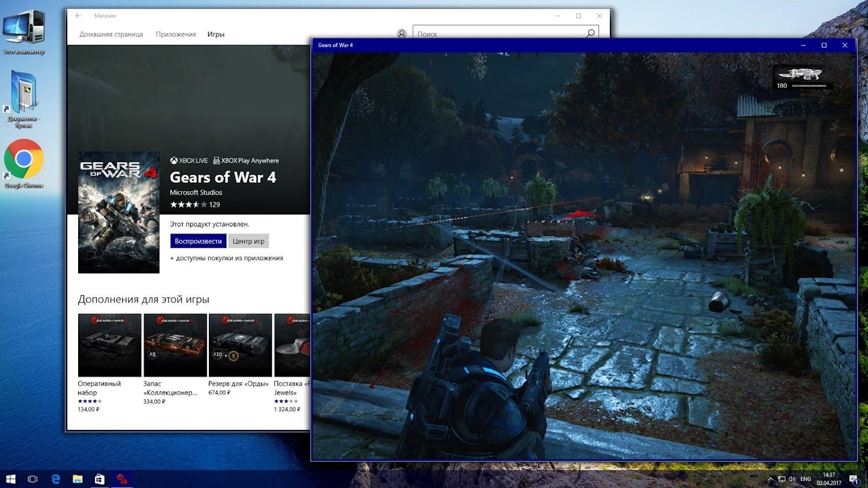Click the Xbox Live badge
868x488 pixels.
pyautogui.click(x=189, y=160)
